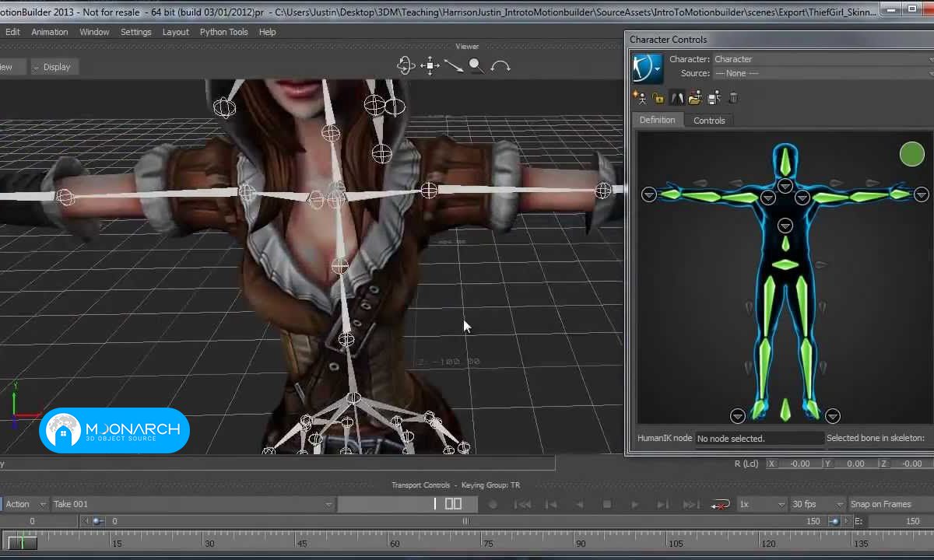
Task: Click the Stop button
Action: point(607,504)
